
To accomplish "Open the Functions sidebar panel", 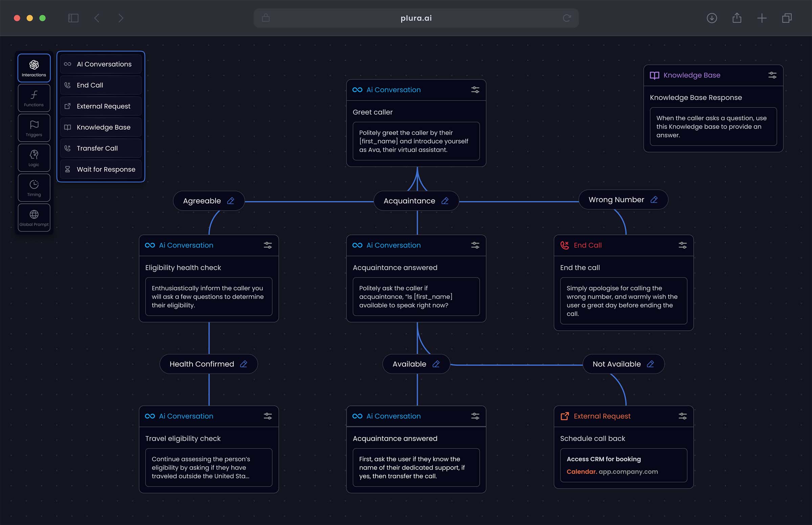I will pos(34,98).
